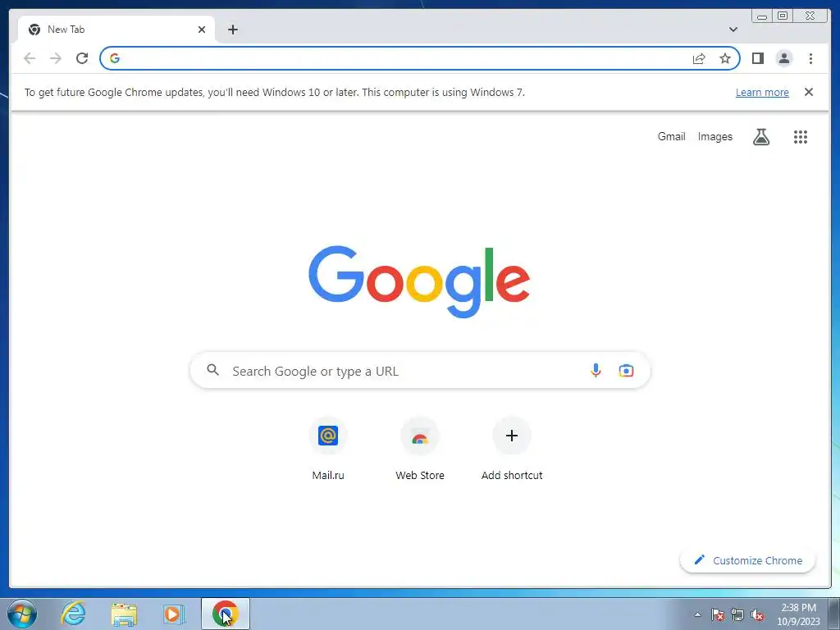
Task: Open Gmail link
Action: 671,137
